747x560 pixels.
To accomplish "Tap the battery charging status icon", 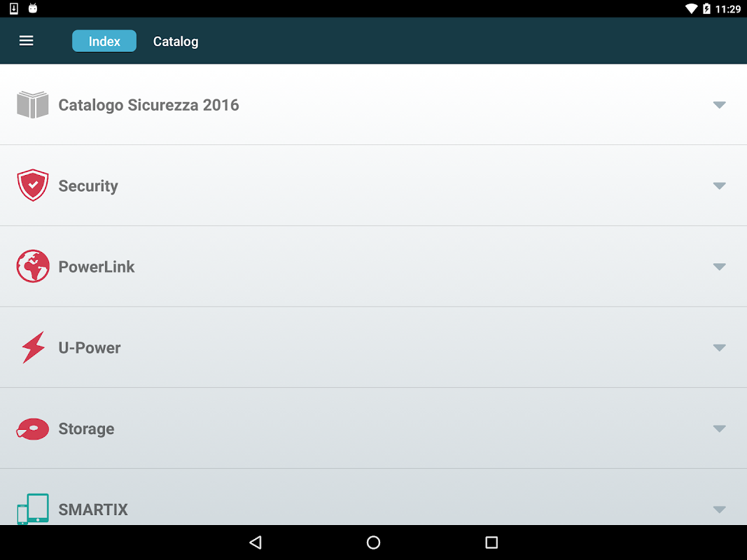I will point(706,8).
